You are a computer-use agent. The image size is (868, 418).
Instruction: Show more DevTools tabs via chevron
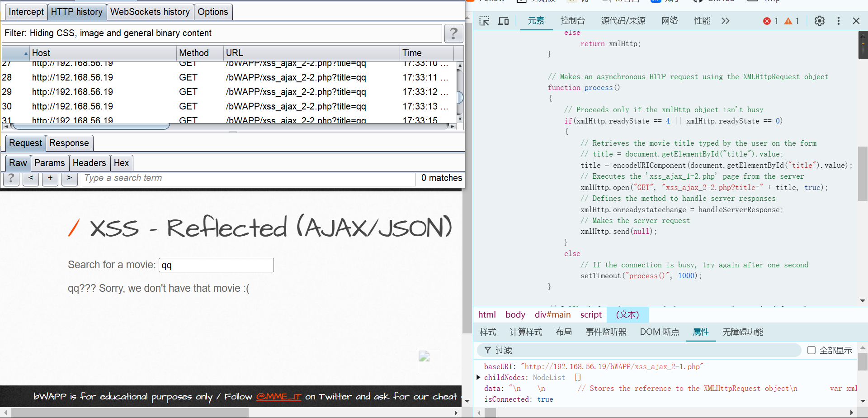click(x=726, y=21)
